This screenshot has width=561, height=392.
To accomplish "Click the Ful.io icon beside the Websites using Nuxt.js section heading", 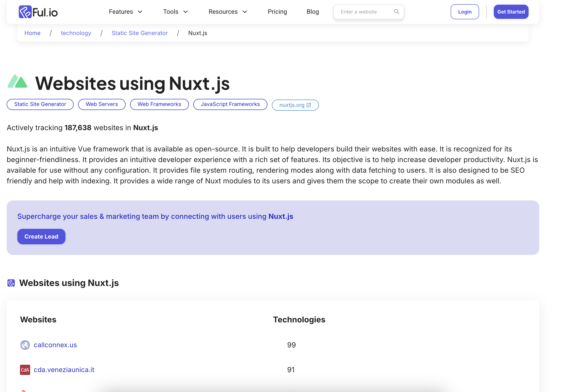I will tap(11, 283).
